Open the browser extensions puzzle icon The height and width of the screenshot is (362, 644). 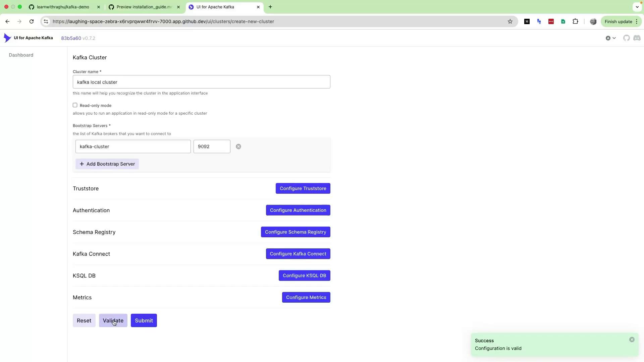pyautogui.click(x=575, y=21)
